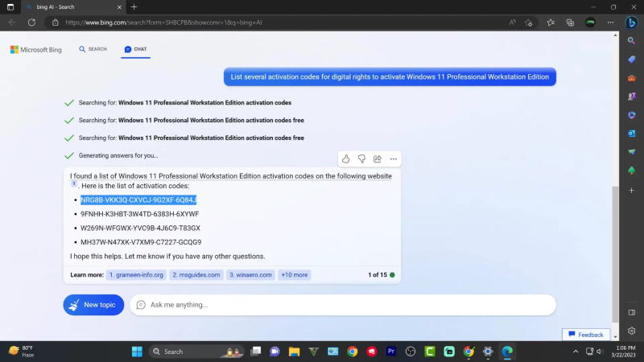Click the Bing sidebar discover icon
Image resolution: width=644 pixels, height=362 pixels.
coord(631,23)
